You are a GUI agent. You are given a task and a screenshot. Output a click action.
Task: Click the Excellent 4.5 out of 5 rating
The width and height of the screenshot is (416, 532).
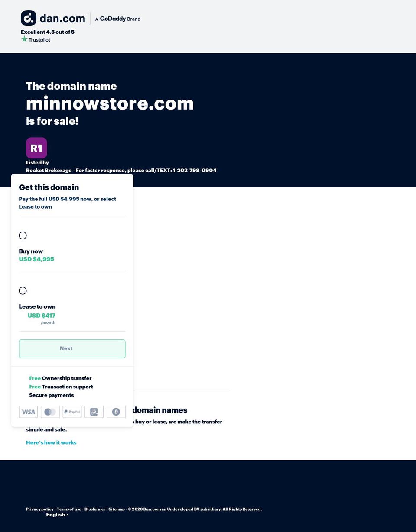(x=48, y=32)
